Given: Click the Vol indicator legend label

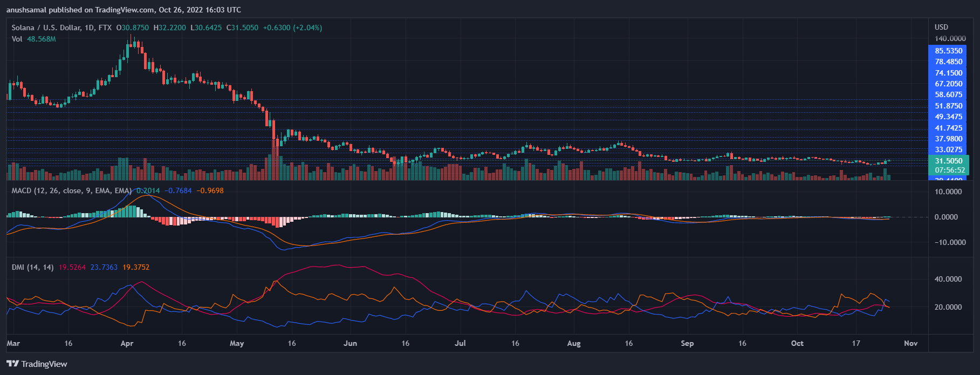Looking at the screenshot, I should click(17, 39).
